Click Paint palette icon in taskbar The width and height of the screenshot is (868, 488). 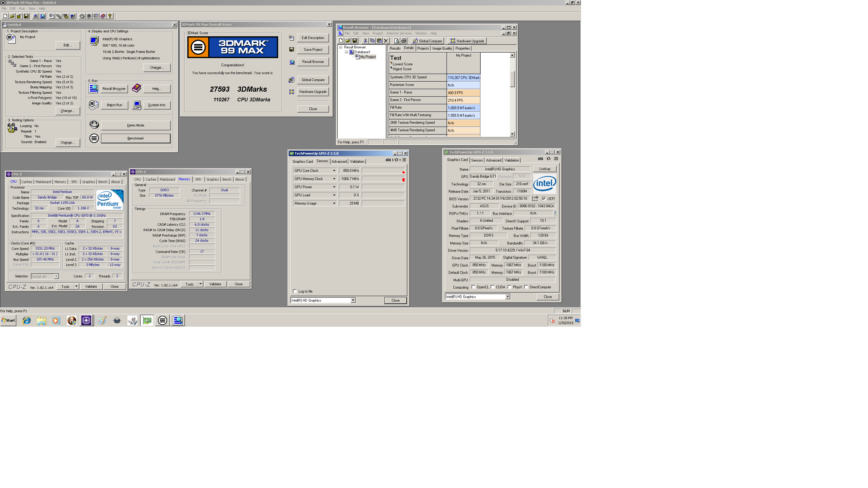(x=102, y=320)
